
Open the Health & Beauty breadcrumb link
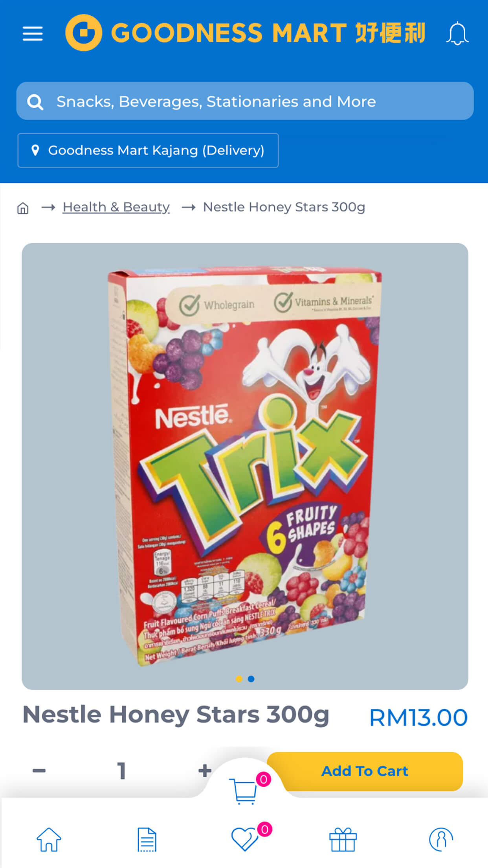pyautogui.click(x=116, y=207)
